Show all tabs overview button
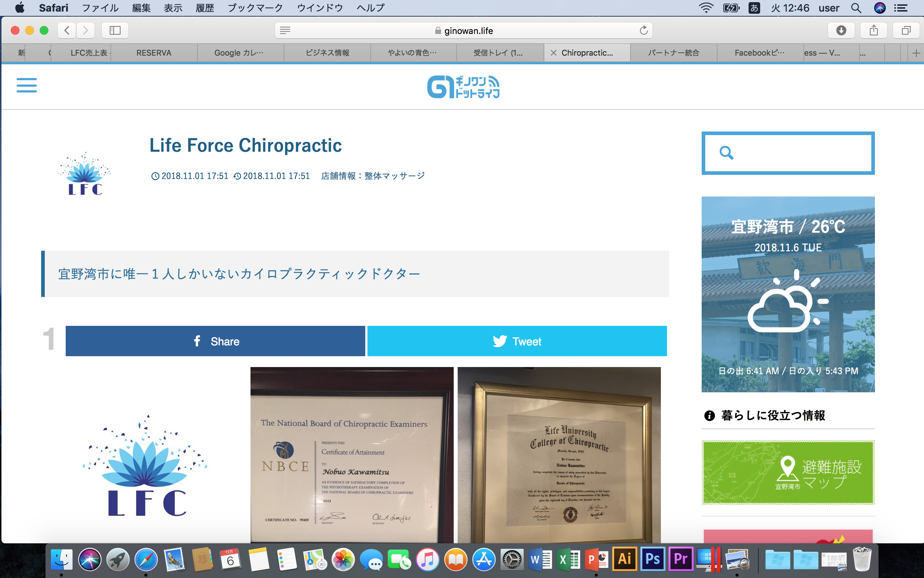This screenshot has height=578, width=924. [x=906, y=30]
